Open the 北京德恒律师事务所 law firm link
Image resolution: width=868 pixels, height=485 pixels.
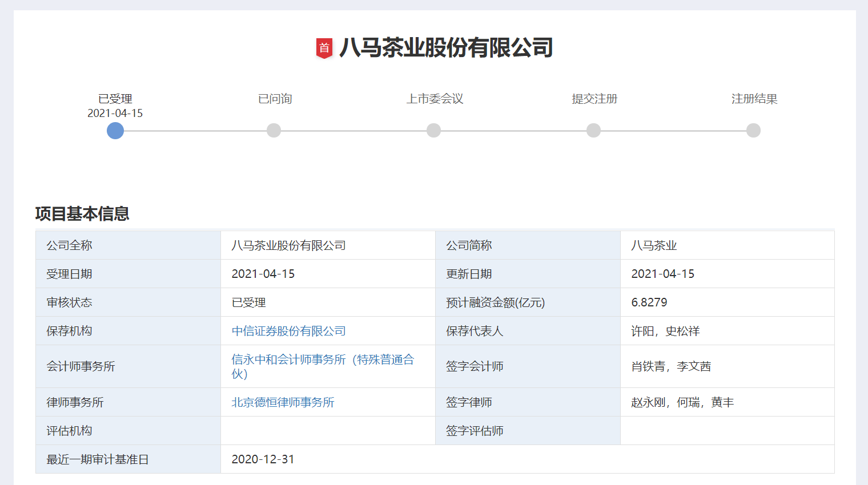click(x=283, y=402)
